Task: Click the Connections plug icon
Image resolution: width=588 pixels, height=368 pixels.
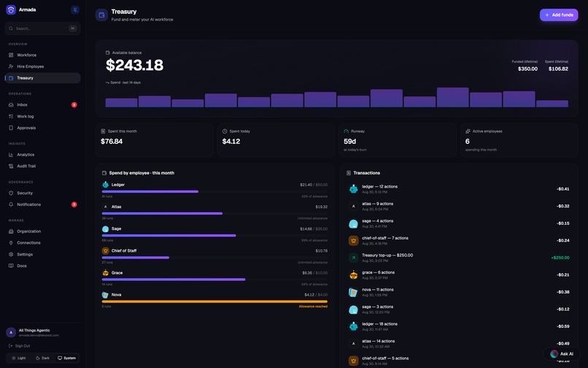Action: 11,243
